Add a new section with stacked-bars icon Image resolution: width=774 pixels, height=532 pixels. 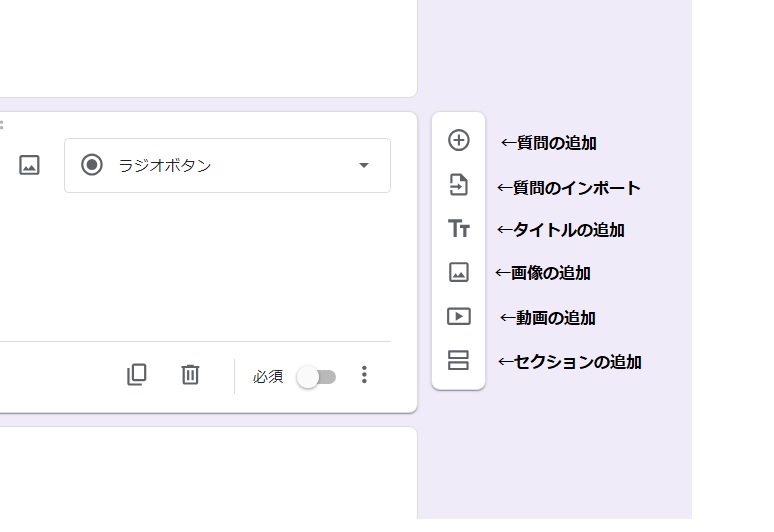coord(459,360)
